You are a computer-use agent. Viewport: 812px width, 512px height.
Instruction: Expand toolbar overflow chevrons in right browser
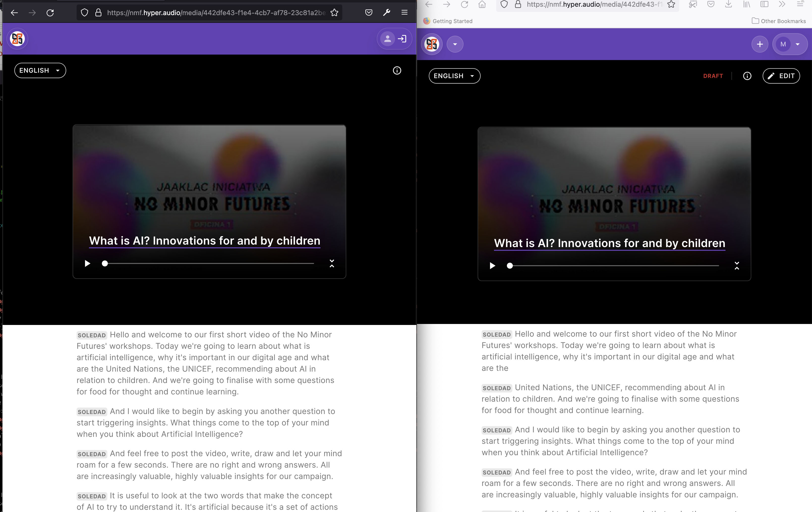(x=782, y=4)
